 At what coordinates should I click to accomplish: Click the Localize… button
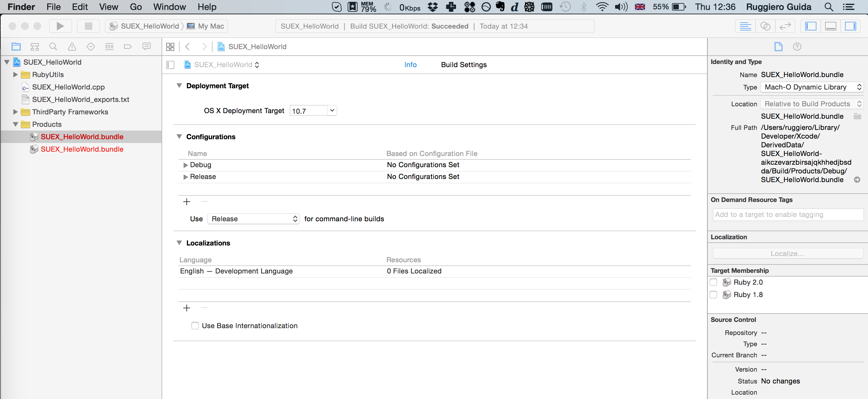pos(788,254)
